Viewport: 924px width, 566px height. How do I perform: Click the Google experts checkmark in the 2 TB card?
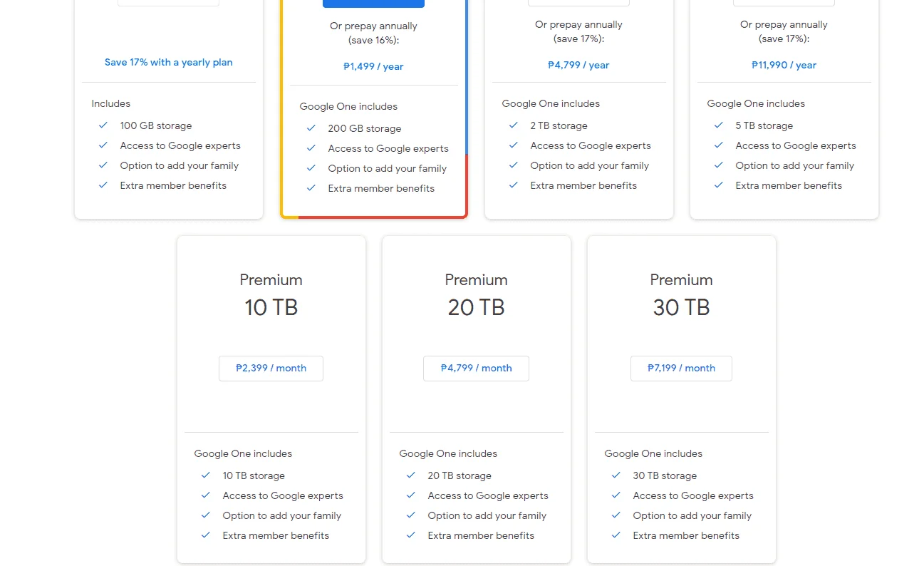coord(514,145)
